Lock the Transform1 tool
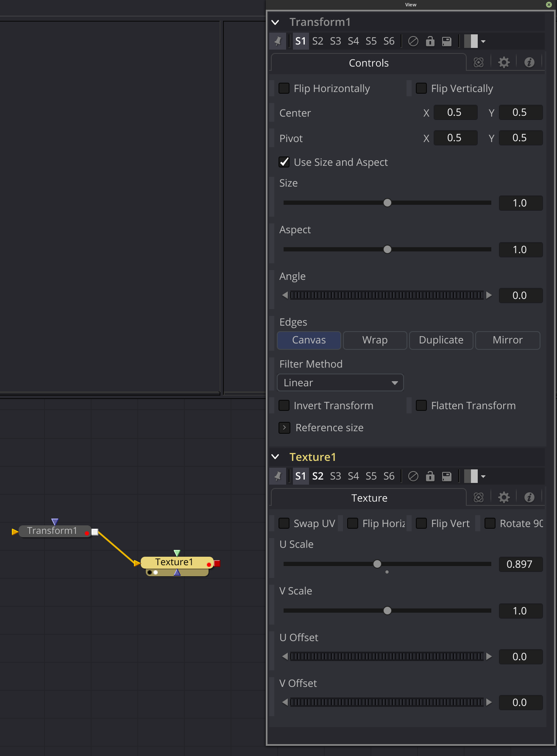 [430, 41]
